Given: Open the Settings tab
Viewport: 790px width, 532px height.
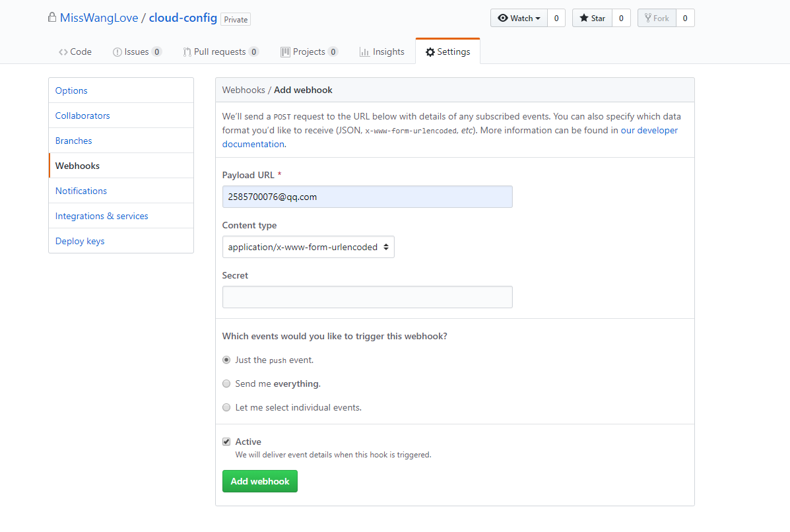Looking at the screenshot, I should pos(448,51).
